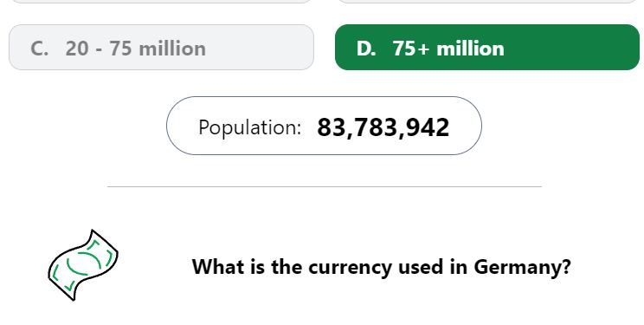
Task: Click the "C." letter on grey answer
Action: pos(40,49)
